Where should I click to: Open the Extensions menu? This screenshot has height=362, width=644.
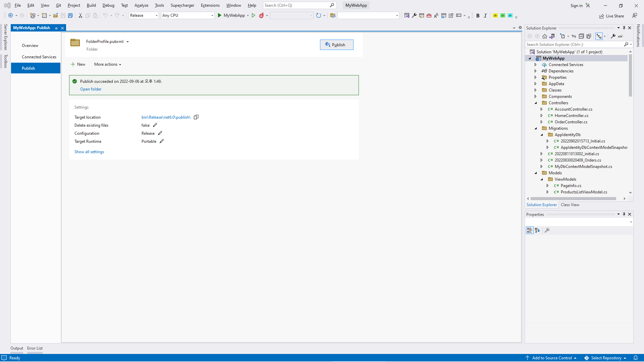point(210,5)
